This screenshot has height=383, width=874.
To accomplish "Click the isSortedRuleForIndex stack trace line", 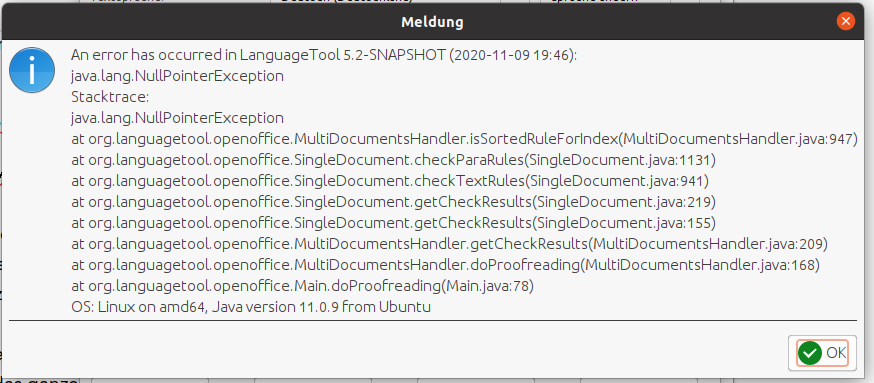I will (x=464, y=139).
